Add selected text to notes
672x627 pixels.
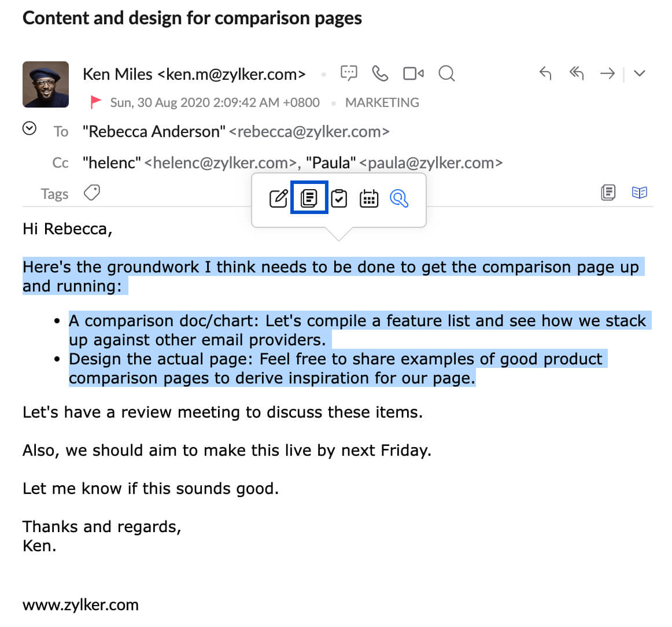pyautogui.click(x=309, y=198)
